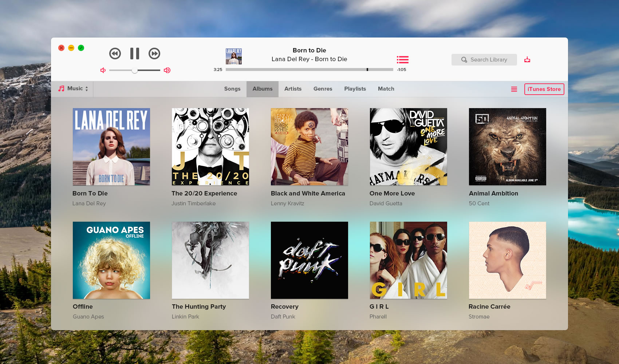
Task: Skip back with the rewind button
Action: point(115,54)
